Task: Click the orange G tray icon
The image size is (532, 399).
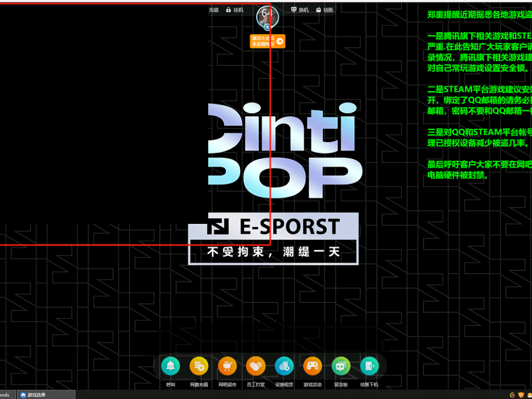Action: click(512, 395)
